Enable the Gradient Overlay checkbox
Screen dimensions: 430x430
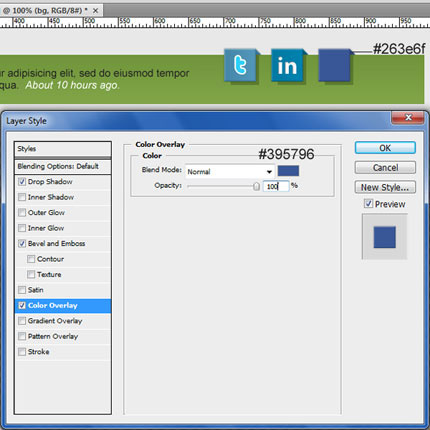point(22,321)
